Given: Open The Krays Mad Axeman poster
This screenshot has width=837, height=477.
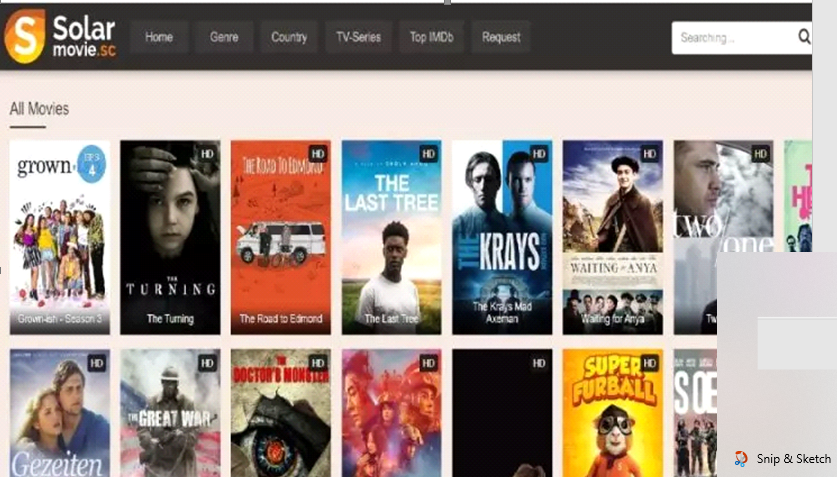Looking at the screenshot, I should (x=502, y=237).
